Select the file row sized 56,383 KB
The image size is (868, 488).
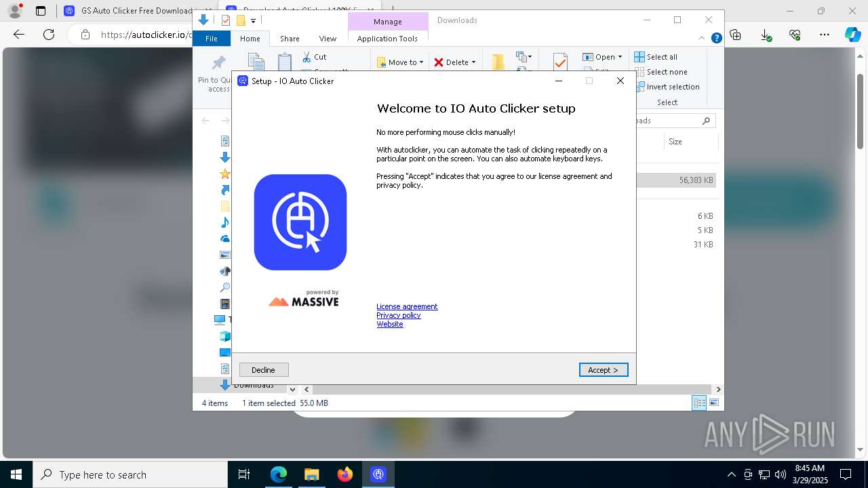coord(676,180)
